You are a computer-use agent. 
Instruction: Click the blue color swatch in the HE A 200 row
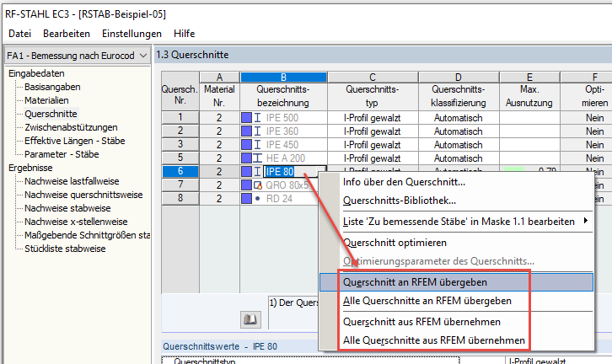click(246, 158)
